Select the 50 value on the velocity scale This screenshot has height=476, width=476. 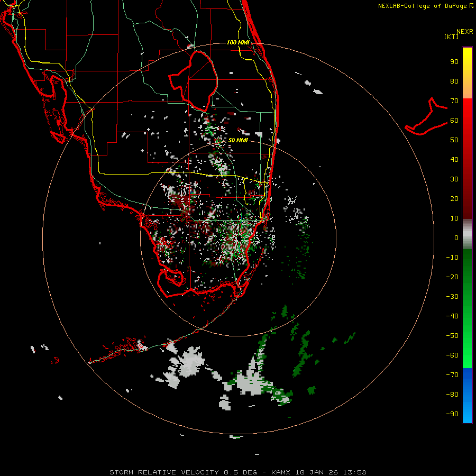(x=454, y=140)
